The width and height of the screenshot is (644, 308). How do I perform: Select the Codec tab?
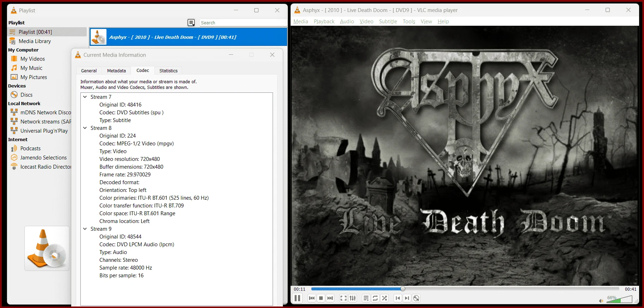pos(143,70)
